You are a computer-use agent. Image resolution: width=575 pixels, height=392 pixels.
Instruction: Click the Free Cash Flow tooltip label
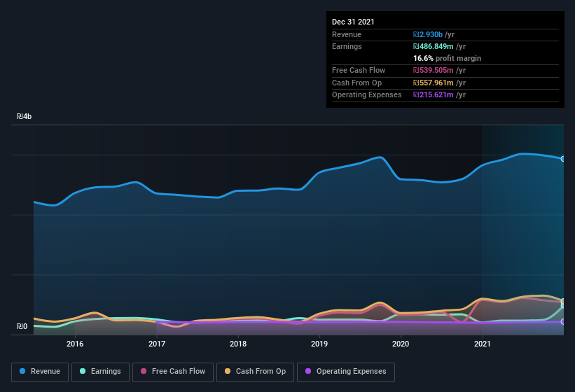[x=359, y=70]
